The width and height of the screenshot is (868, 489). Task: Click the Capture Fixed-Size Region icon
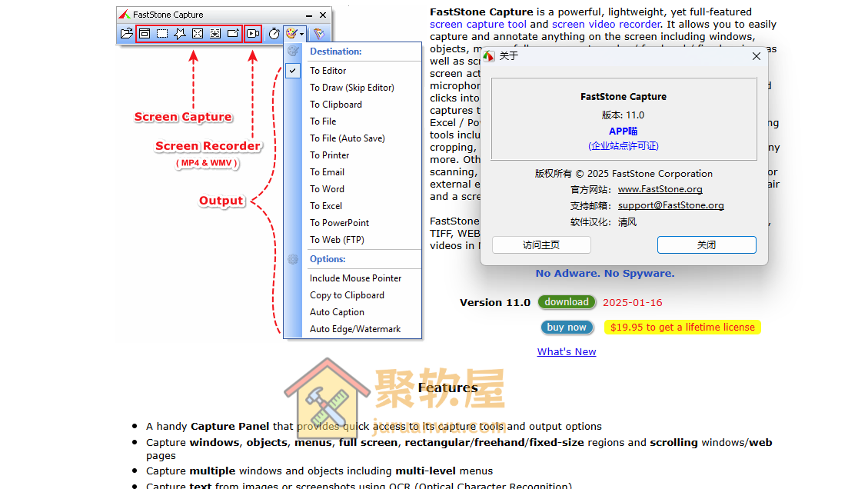233,34
